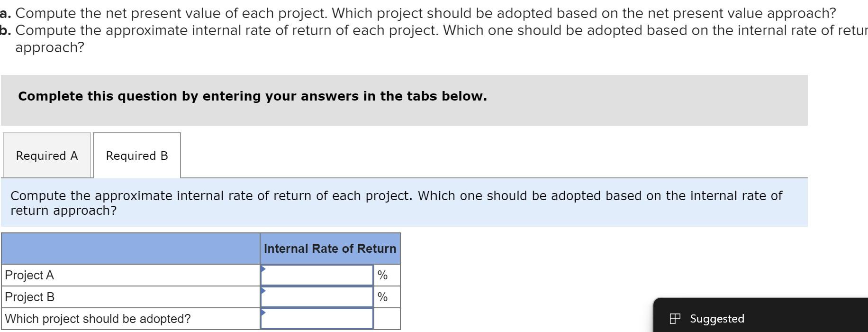868x332 pixels.
Task: Click the empty blue table header cell
Action: tap(130, 248)
